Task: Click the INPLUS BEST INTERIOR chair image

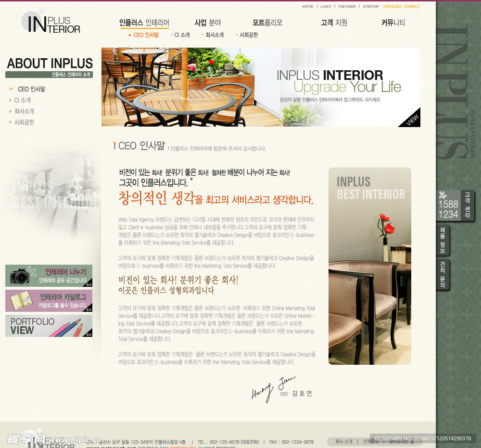Action: coord(369,266)
